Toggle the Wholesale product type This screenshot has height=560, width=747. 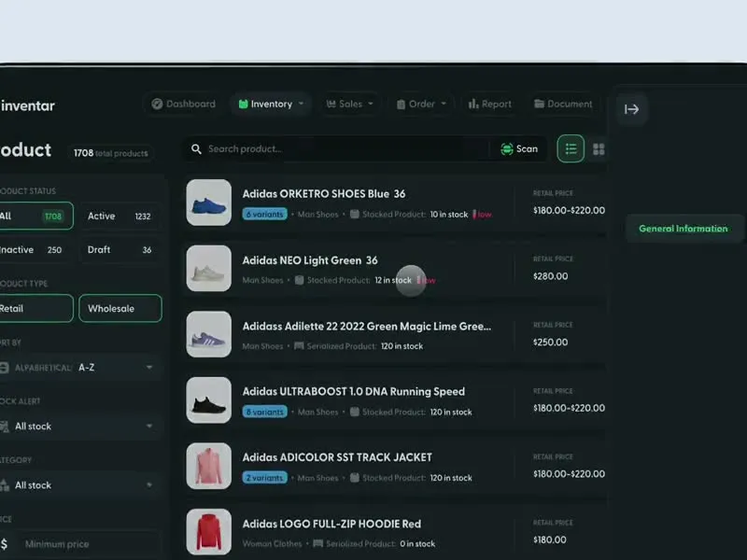coord(120,309)
